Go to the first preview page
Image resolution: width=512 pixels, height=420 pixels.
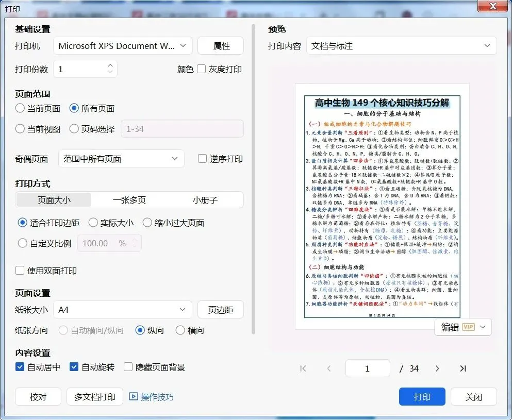pyautogui.click(x=303, y=368)
